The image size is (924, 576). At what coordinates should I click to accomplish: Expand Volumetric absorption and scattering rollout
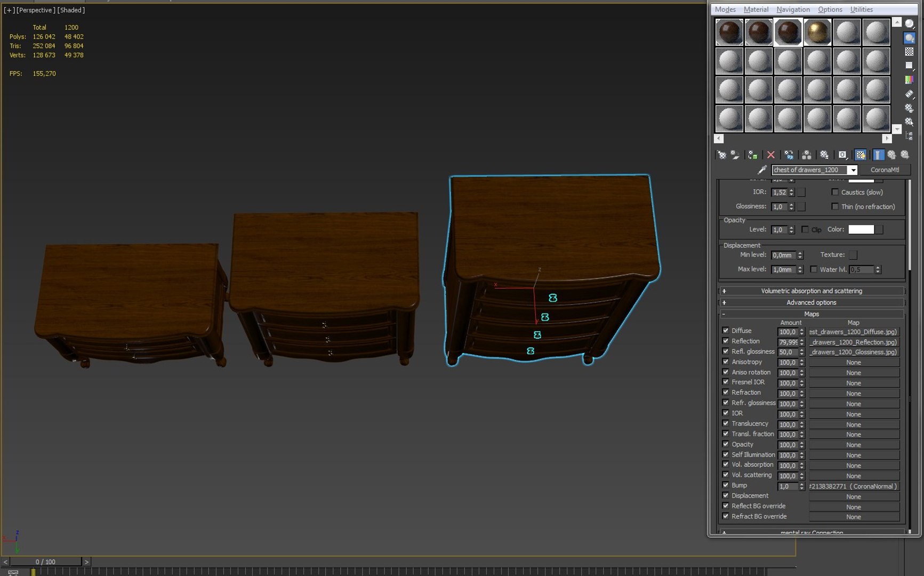pos(811,291)
